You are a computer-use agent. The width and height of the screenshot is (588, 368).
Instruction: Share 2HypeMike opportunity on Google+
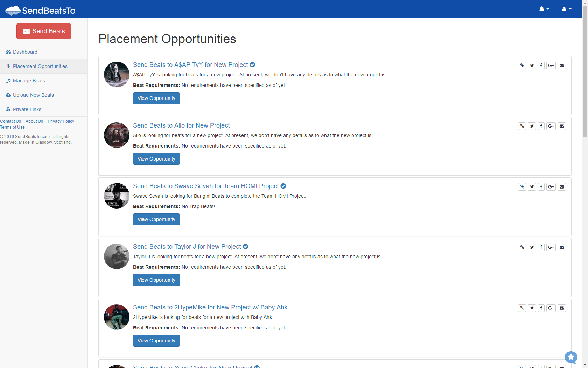point(551,308)
